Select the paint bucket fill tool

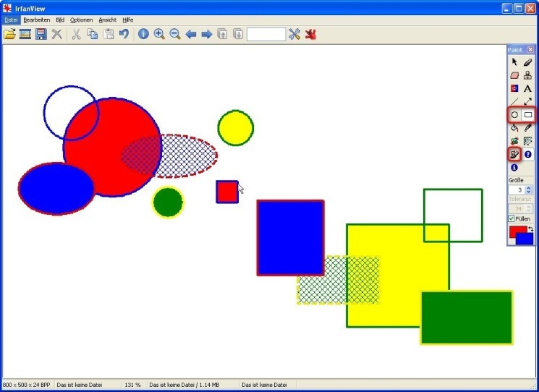pyautogui.click(x=514, y=128)
